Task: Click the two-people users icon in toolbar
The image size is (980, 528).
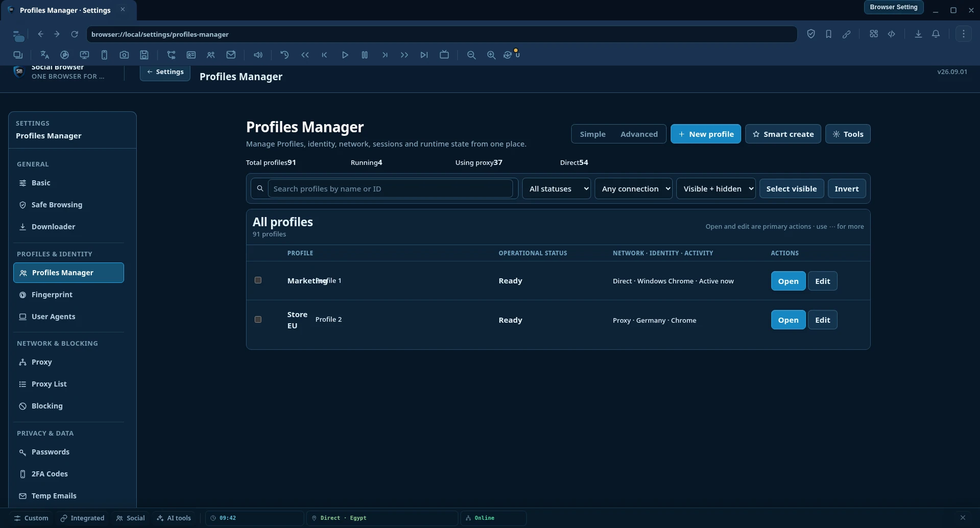Action: pyautogui.click(x=210, y=55)
